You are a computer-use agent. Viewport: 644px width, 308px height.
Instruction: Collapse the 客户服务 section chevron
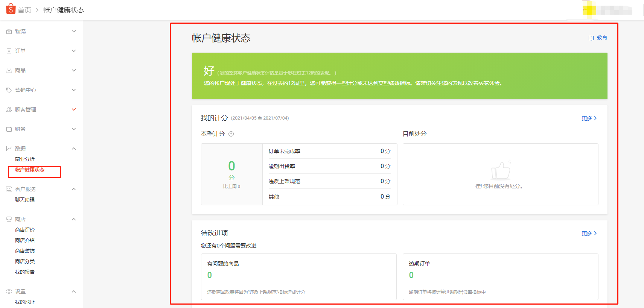click(74, 189)
